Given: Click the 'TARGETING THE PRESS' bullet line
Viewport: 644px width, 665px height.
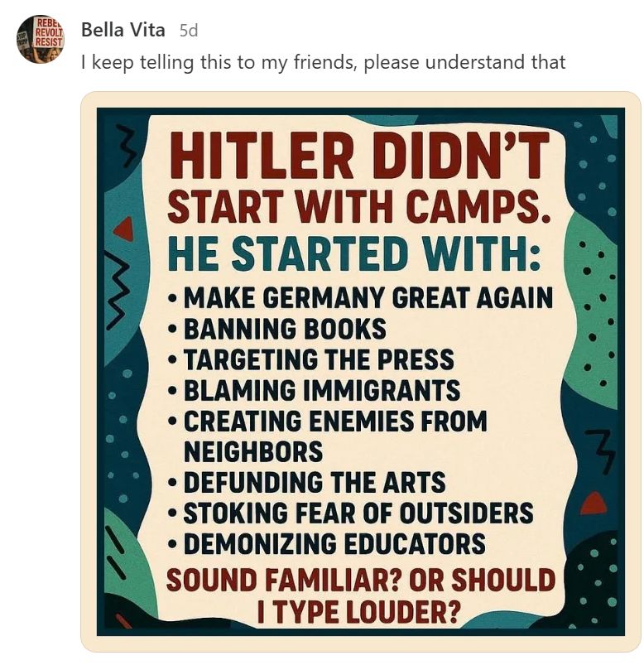Looking at the screenshot, I should pos(310,359).
